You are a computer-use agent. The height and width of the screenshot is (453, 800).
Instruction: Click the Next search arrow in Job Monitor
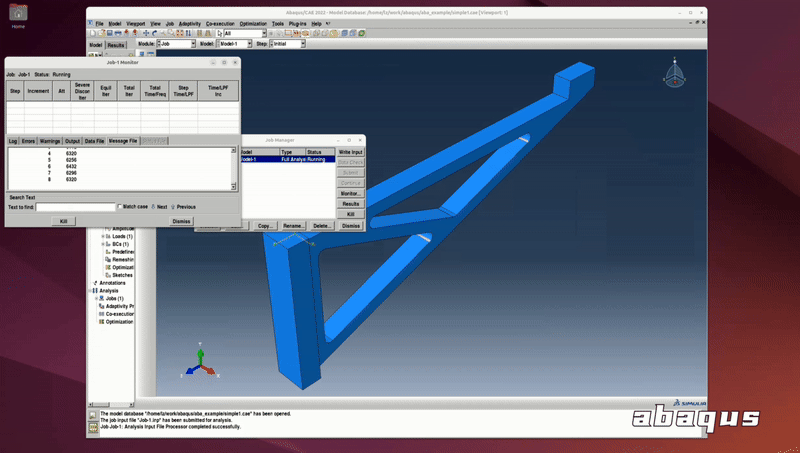[x=153, y=207]
